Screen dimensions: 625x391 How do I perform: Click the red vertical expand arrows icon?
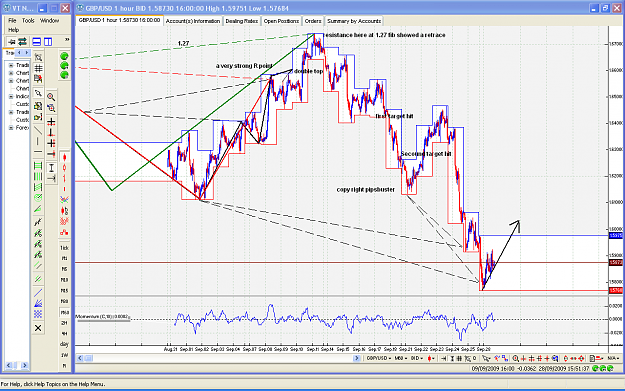[566, 358]
